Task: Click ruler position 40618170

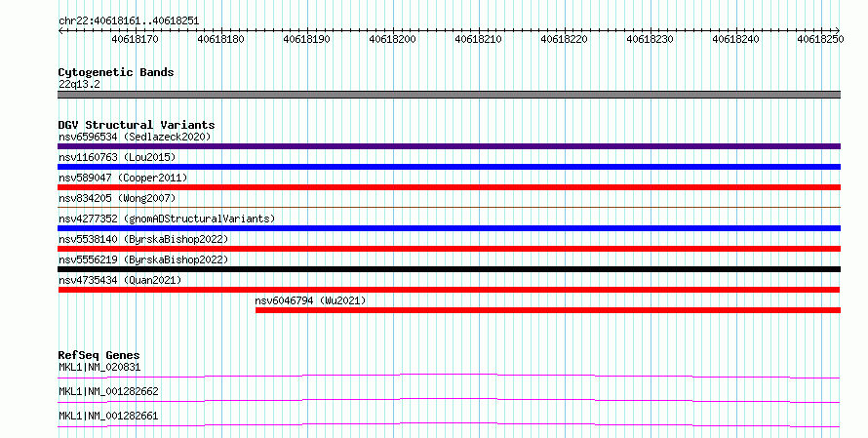Action: (135, 39)
